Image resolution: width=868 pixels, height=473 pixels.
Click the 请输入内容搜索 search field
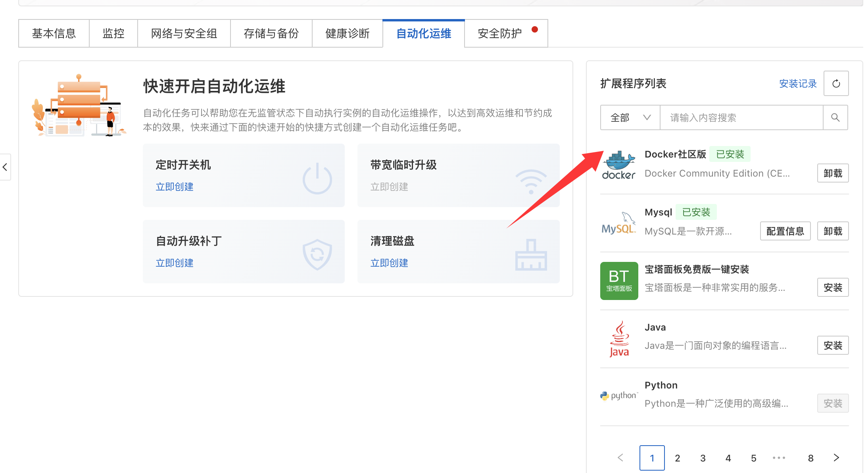pyautogui.click(x=741, y=117)
